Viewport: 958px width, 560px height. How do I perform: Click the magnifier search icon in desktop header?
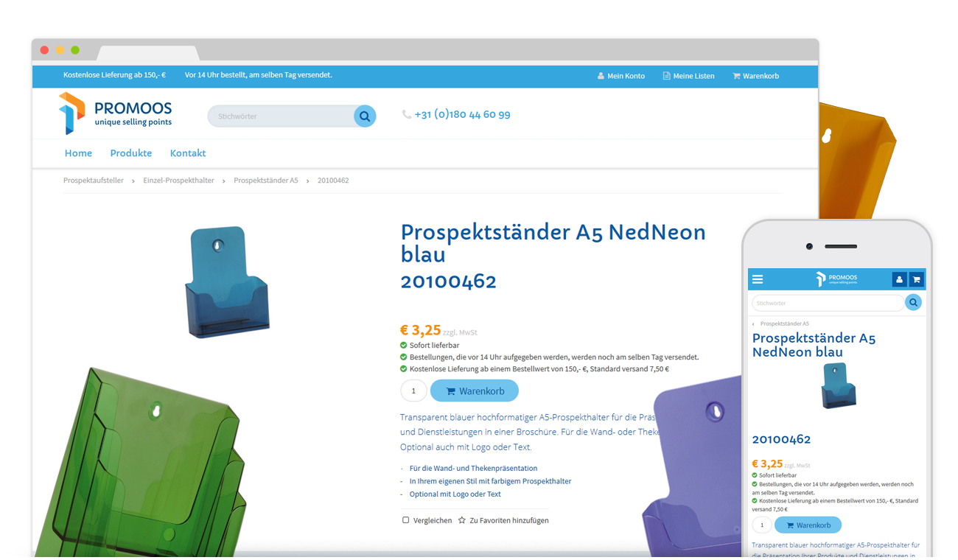click(x=365, y=116)
